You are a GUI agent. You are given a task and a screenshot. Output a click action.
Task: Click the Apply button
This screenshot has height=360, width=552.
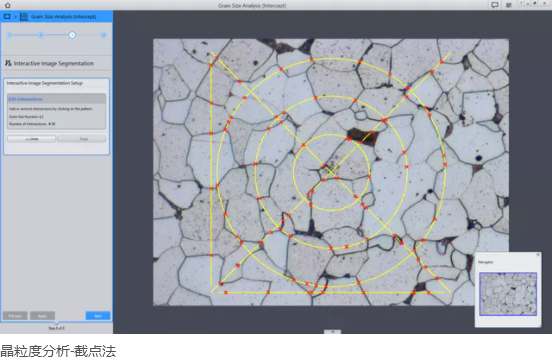click(x=42, y=316)
